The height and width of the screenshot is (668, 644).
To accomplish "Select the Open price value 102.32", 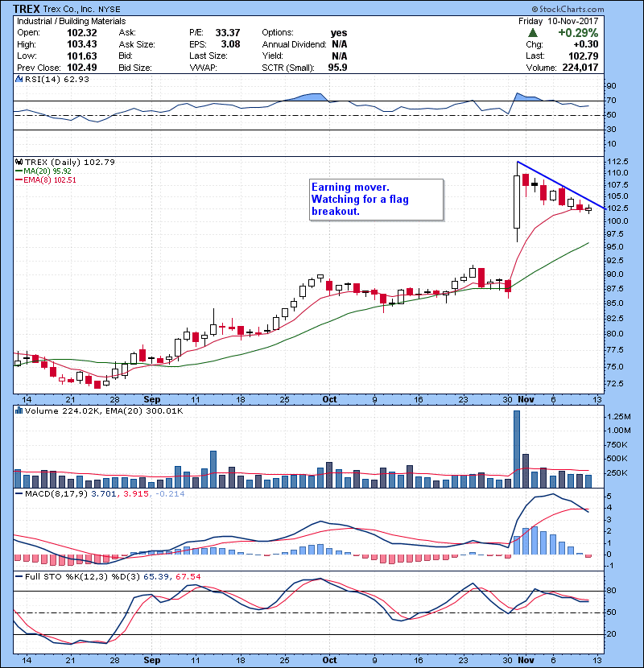I will (x=82, y=33).
